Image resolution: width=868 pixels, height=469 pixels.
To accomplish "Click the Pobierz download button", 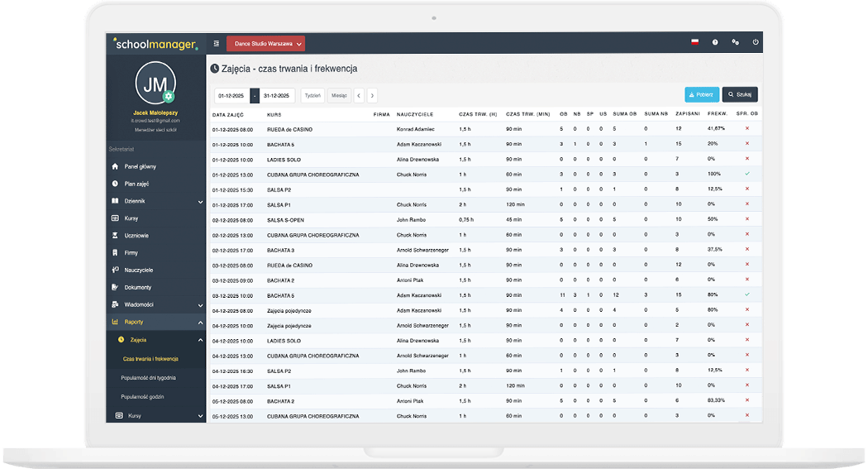I will (x=701, y=94).
